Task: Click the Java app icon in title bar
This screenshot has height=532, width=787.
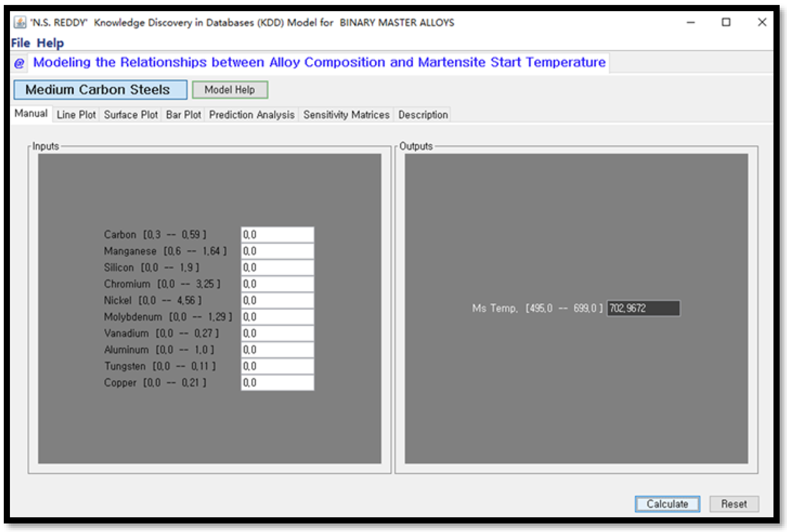Action: 20,22
